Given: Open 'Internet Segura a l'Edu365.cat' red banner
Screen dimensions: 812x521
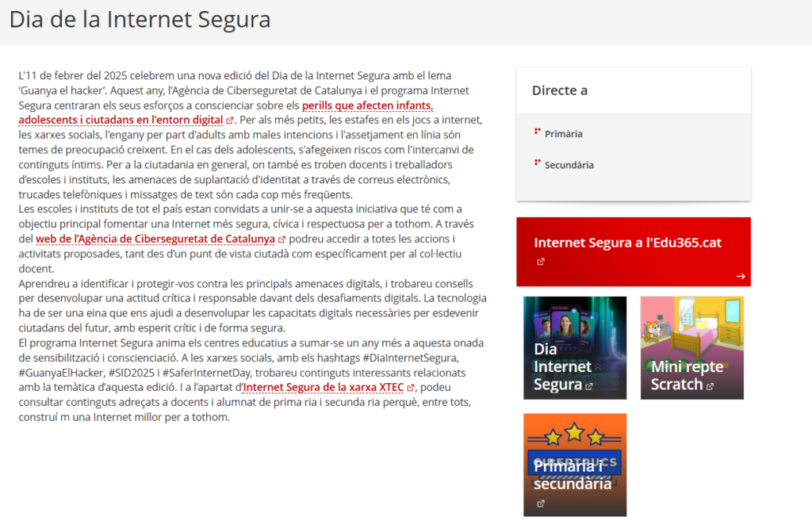Looking at the screenshot, I should click(x=627, y=243).
